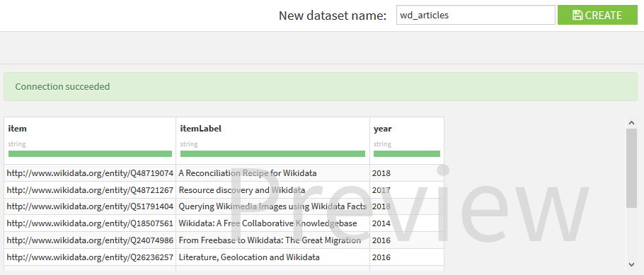Click the save icon in CREATE button

[x=577, y=15]
